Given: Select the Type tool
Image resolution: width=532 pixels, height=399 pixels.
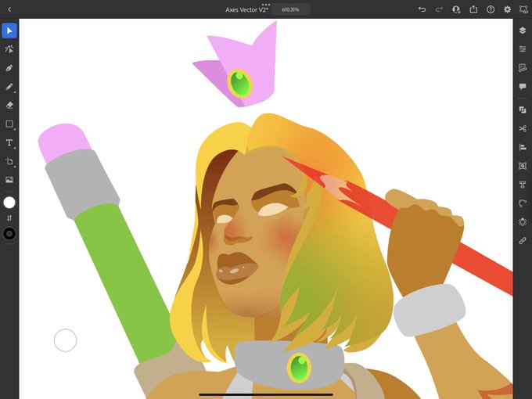Looking at the screenshot, I should pyautogui.click(x=9, y=143).
